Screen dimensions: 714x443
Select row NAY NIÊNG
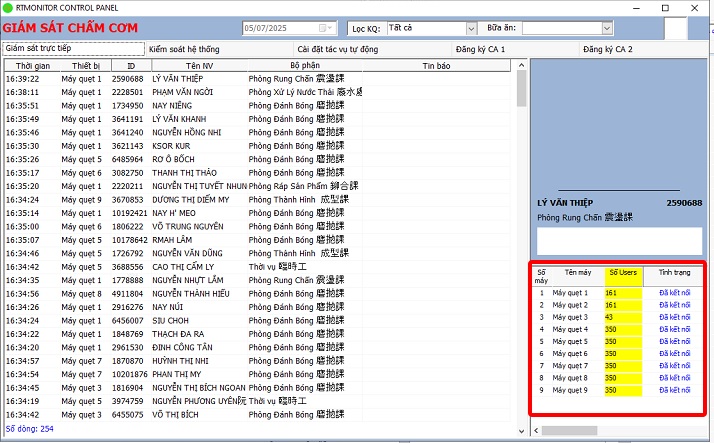258,106
